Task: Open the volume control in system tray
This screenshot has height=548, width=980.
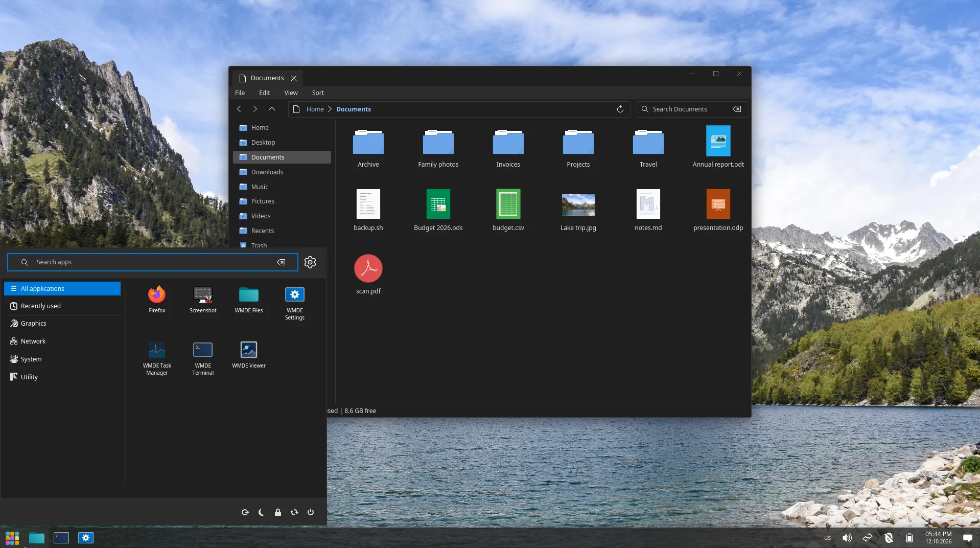Action: [x=847, y=538]
